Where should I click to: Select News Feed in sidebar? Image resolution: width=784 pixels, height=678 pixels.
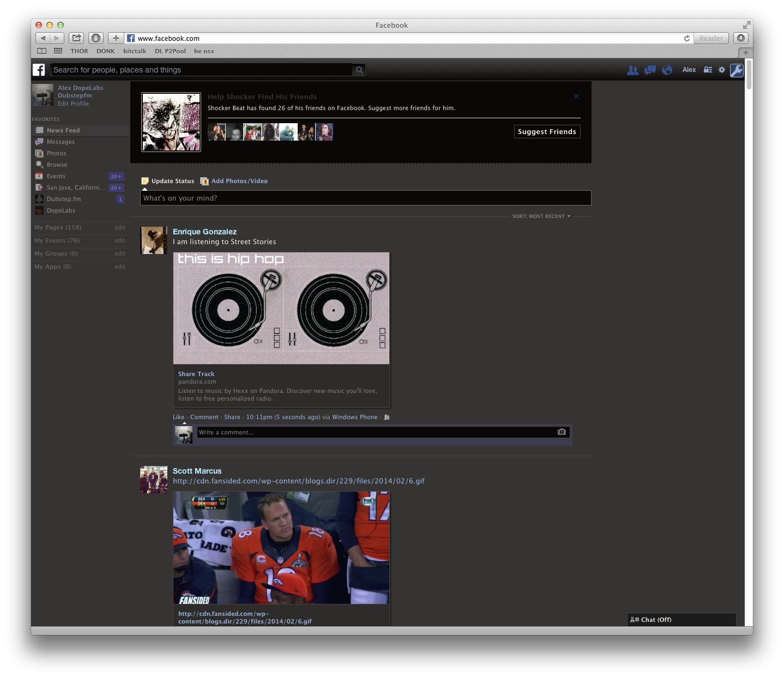(80, 130)
